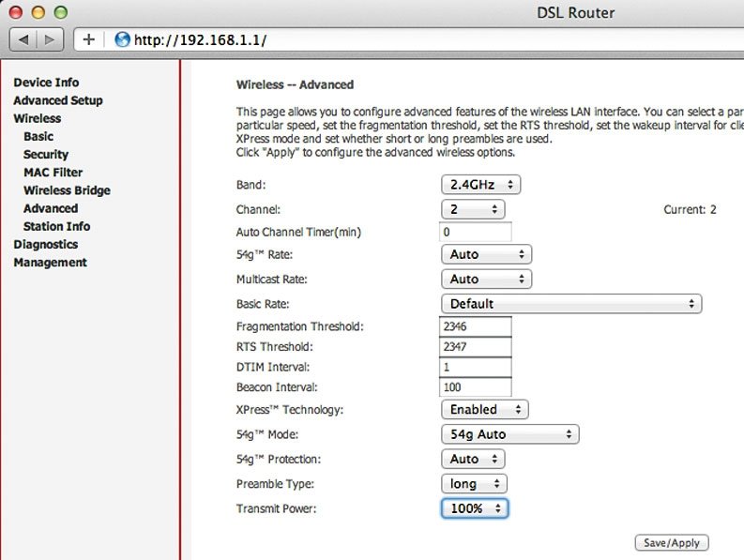Open Advanced Setup in the sidebar
Viewport: 744px width, 560px height.
coord(58,100)
